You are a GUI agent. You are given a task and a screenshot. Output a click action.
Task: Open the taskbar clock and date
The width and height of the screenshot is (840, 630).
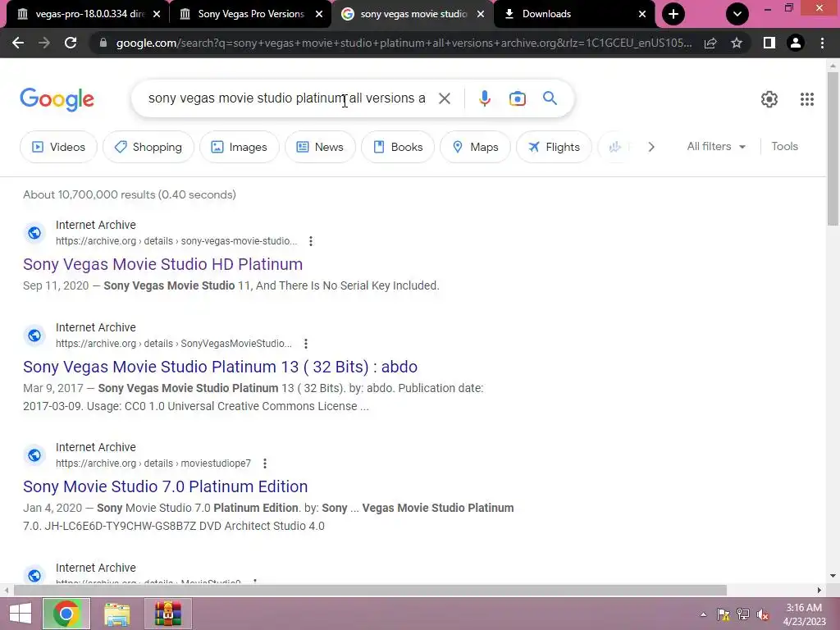804,614
